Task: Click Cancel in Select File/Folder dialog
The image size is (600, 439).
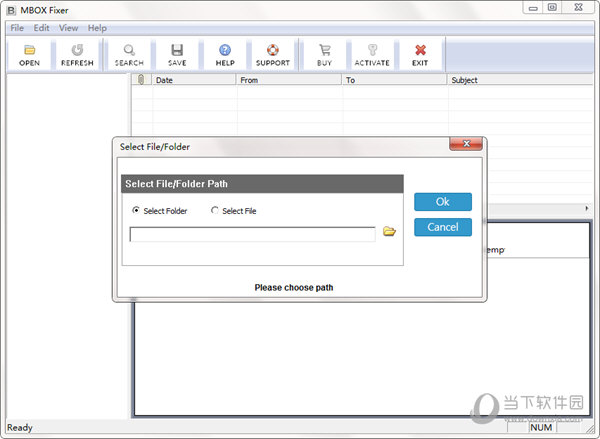Action: click(443, 227)
